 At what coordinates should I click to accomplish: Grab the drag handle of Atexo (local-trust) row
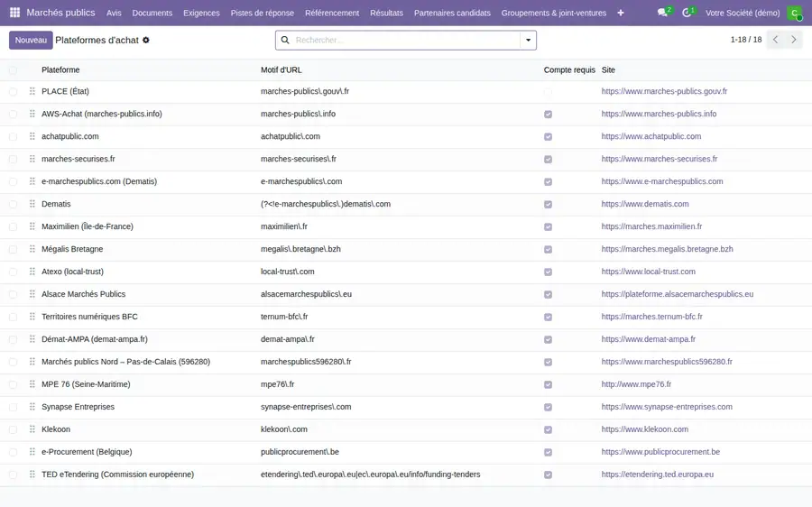(x=32, y=272)
